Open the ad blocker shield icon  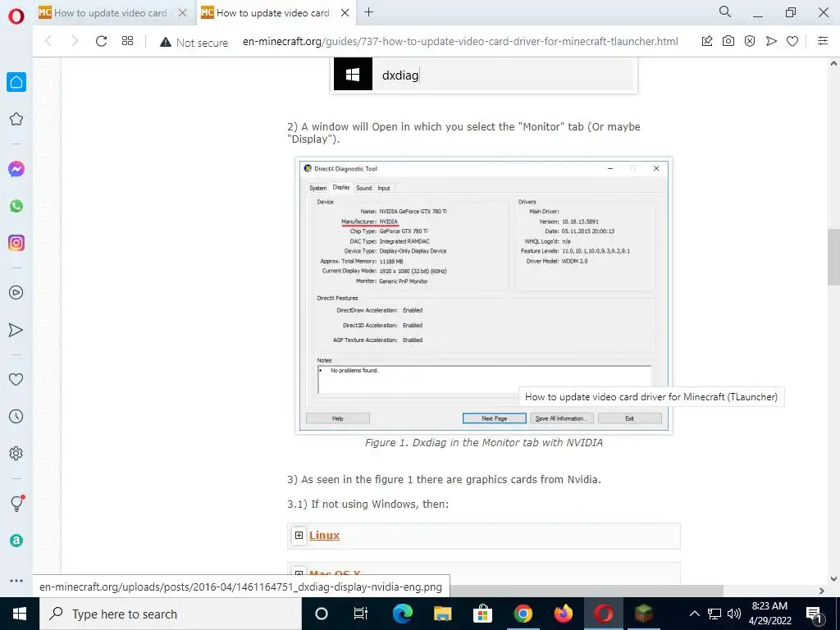tap(750, 41)
